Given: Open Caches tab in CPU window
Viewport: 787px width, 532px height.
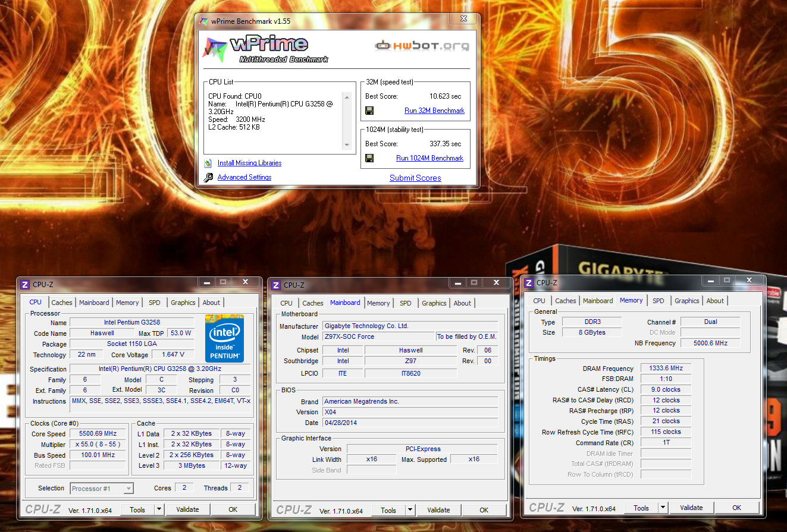Looking at the screenshot, I should 62,303.
